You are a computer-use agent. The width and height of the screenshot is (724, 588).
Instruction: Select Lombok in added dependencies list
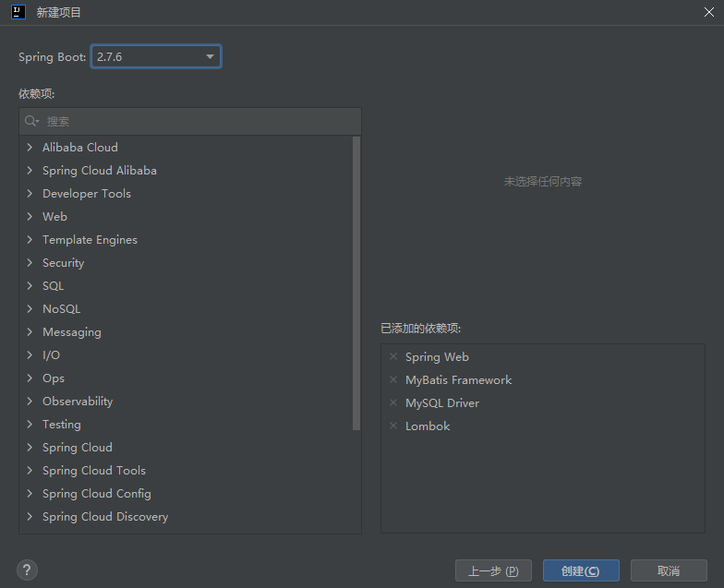[x=428, y=426]
